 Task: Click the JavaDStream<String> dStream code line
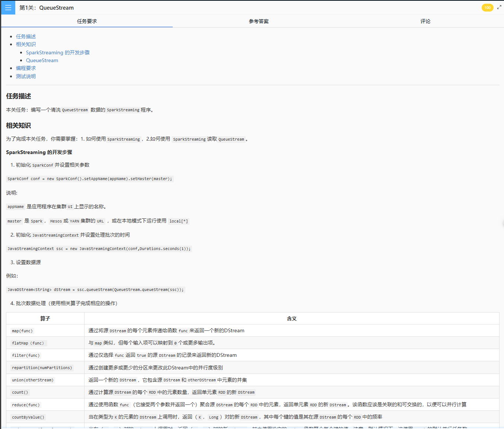(95, 289)
